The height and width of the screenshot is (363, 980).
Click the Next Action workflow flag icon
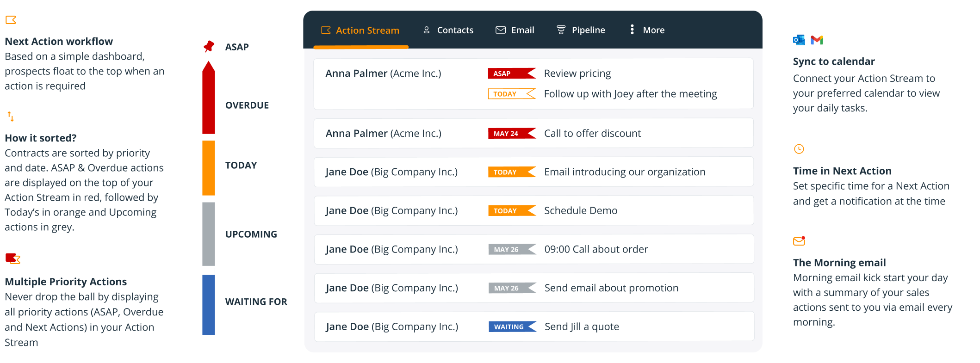[x=11, y=20]
